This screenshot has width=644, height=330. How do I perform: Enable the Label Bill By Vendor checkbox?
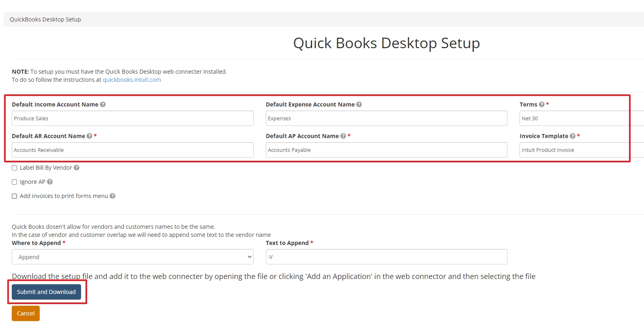(15, 168)
